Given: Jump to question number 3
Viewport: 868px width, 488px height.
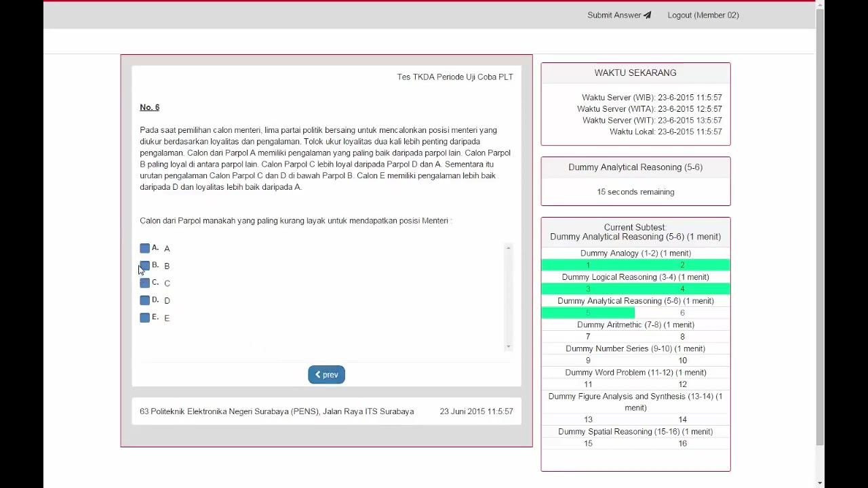Looking at the screenshot, I should (x=588, y=289).
